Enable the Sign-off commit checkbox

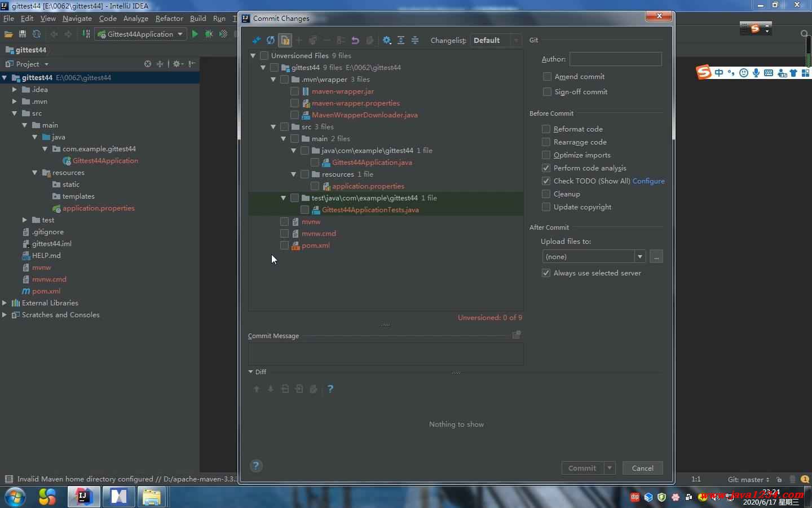(x=547, y=91)
